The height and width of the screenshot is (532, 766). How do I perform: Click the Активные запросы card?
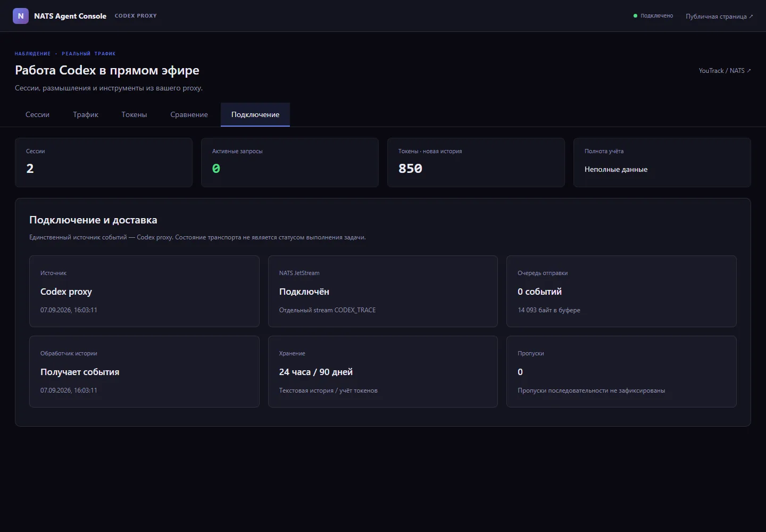click(290, 162)
